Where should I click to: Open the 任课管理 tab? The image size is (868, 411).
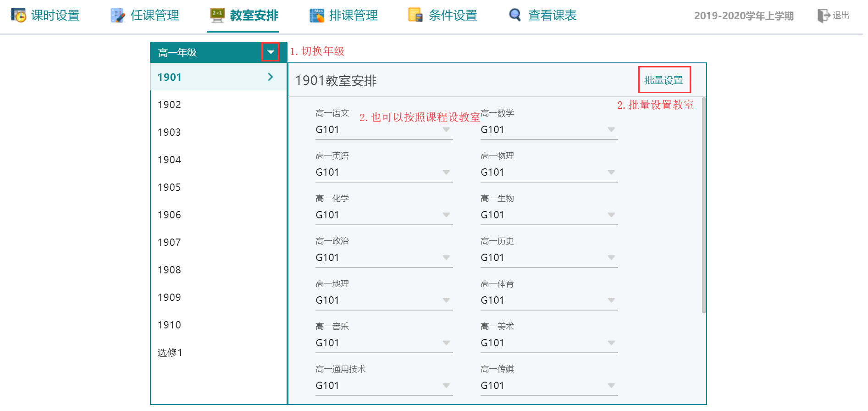pyautogui.click(x=144, y=16)
